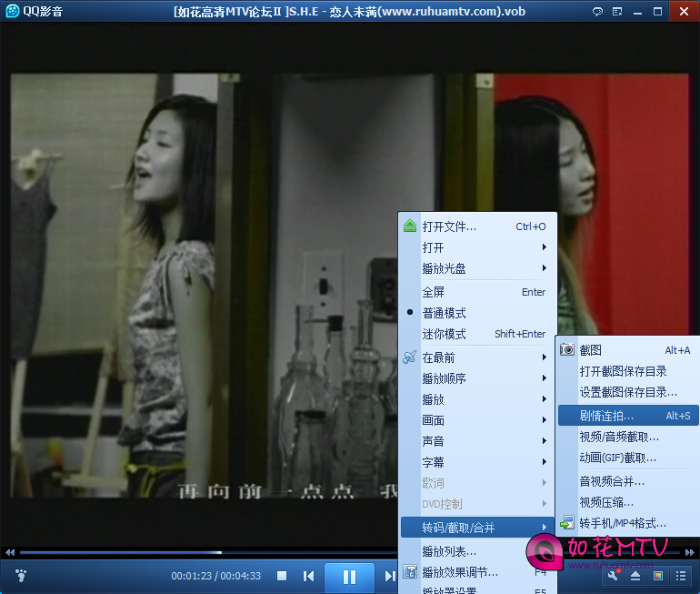
Task: Maximize the QQ影音 window
Action: 657,12
